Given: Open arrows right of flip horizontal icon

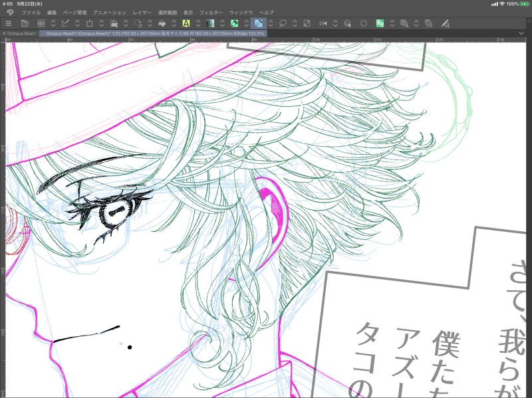Looking at the screenshot, I should pyautogui.click(x=335, y=23).
